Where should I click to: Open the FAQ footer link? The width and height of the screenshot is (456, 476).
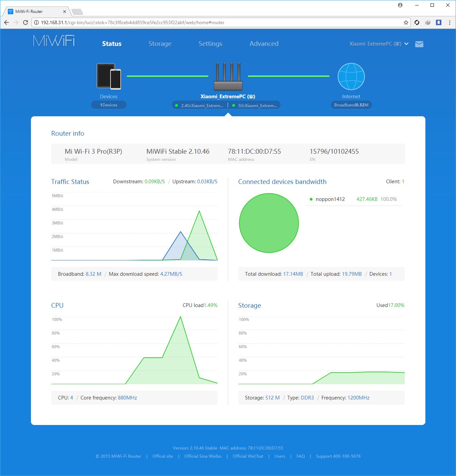tap(301, 456)
